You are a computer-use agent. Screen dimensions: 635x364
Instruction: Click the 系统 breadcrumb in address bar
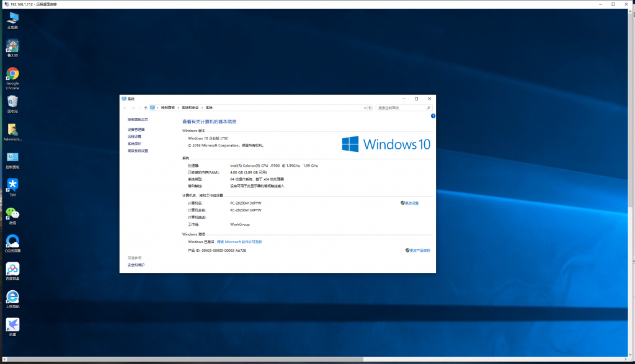(x=209, y=108)
